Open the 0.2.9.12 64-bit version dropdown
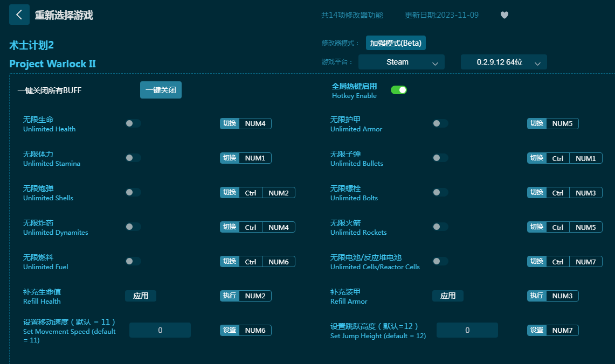 (x=503, y=62)
